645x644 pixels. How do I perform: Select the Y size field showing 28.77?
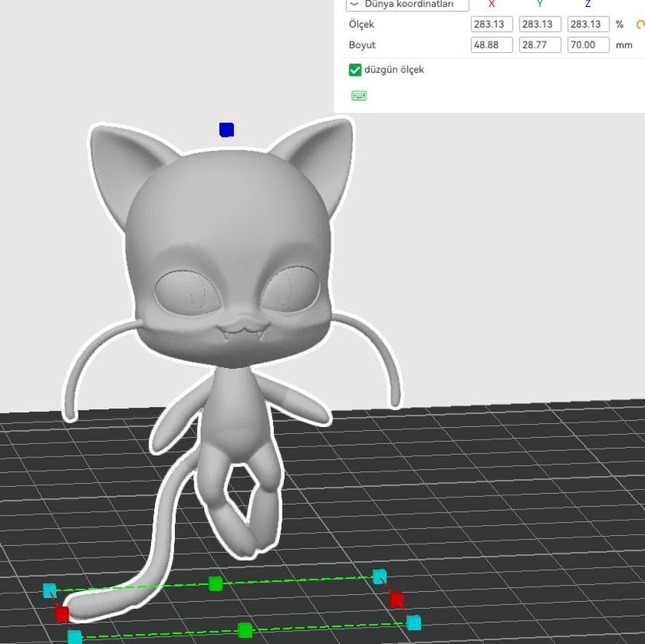(540, 45)
